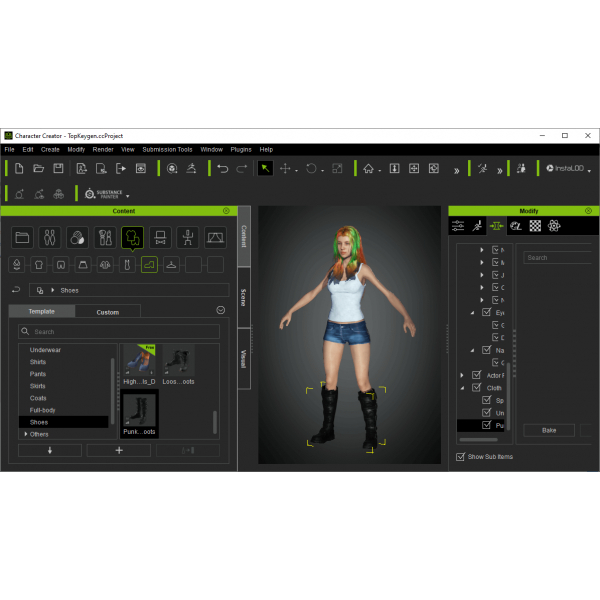Click the Save Project toolbar icon

point(58,168)
